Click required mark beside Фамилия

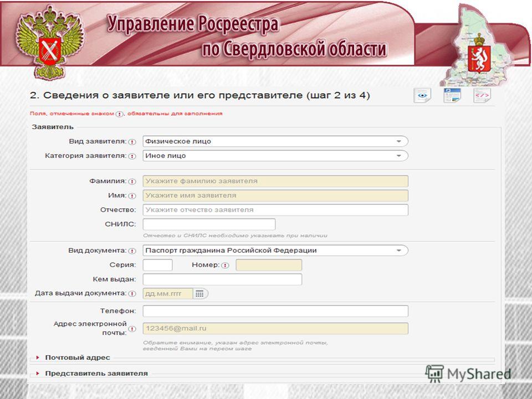132,182
